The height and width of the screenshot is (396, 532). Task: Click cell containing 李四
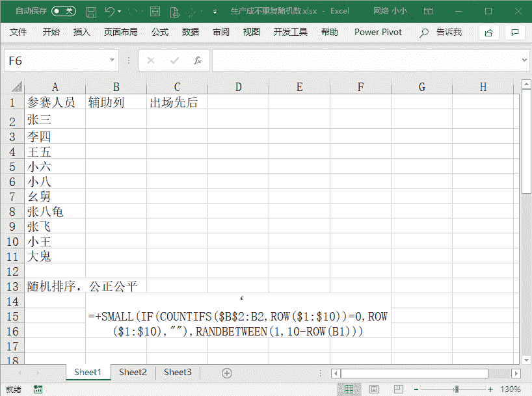tap(55, 137)
